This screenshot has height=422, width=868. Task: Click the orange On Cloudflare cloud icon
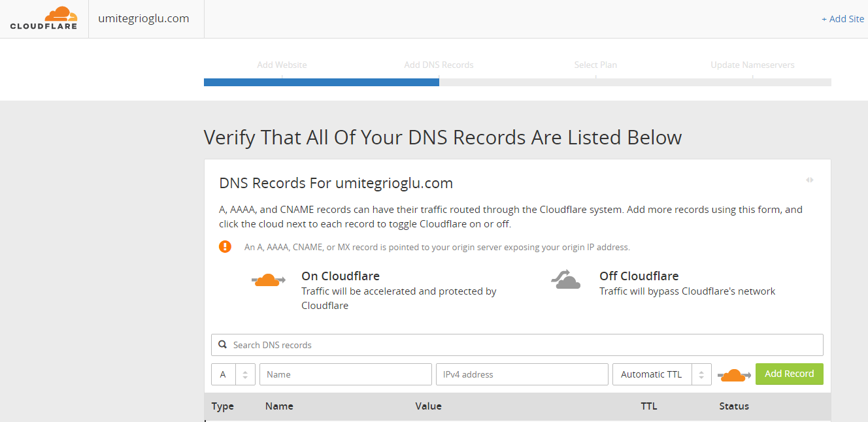click(x=269, y=280)
